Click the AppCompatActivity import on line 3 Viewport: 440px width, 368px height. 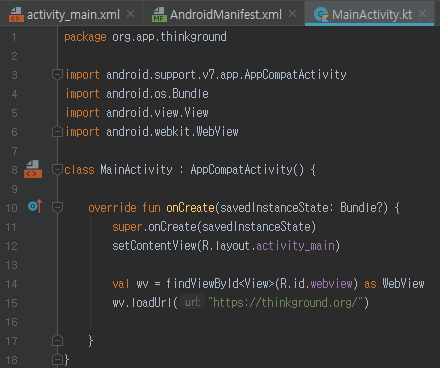click(x=226, y=75)
